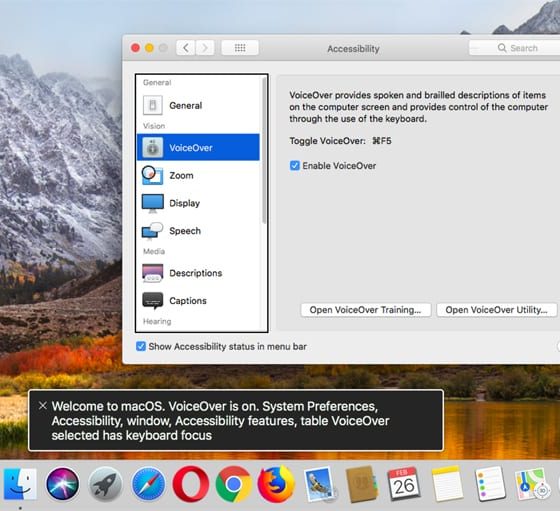Image resolution: width=560 pixels, height=511 pixels.
Task: Show all preferences with grid icon
Action: [x=240, y=47]
